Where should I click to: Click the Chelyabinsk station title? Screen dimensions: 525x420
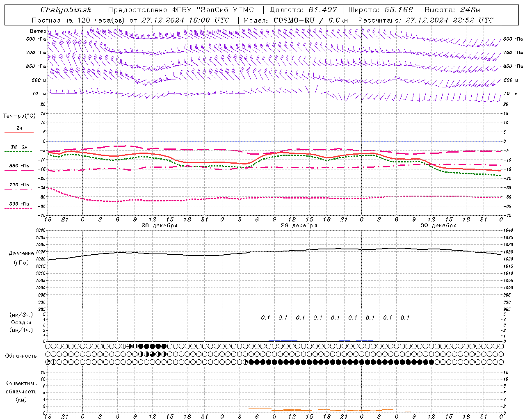pos(66,10)
